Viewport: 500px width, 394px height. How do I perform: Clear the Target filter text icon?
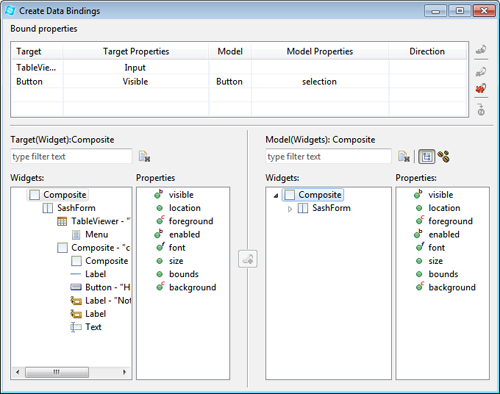144,156
